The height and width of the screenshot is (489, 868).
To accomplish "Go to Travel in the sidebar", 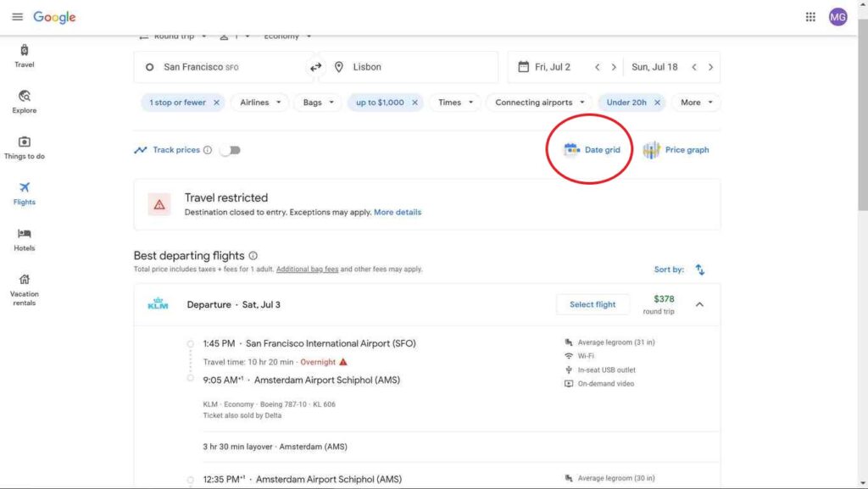I will (25, 57).
